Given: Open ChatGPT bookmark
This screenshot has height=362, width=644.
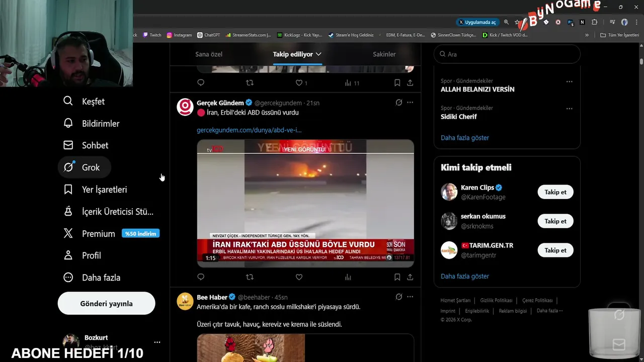Looking at the screenshot, I should pos(209,35).
